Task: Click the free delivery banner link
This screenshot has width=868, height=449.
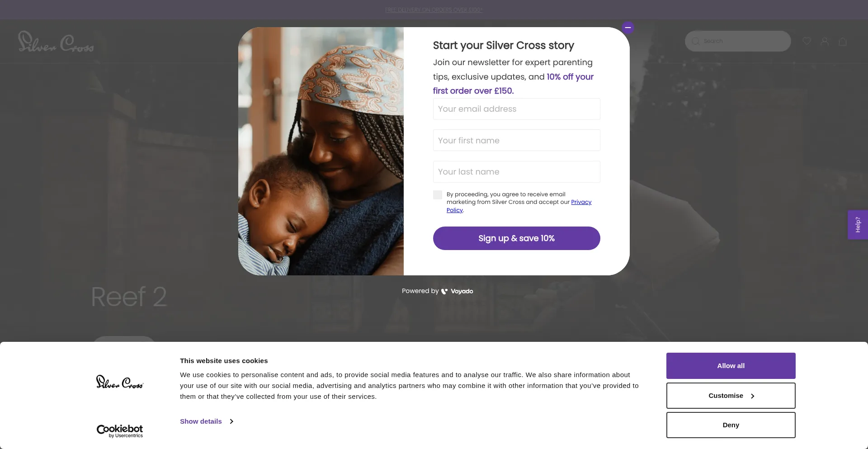Action: (x=434, y=10)
